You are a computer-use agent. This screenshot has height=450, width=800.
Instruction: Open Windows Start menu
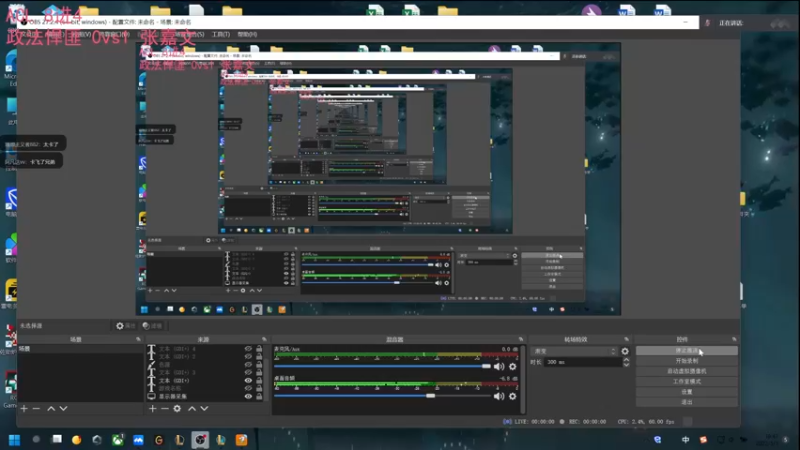(14, 440)
